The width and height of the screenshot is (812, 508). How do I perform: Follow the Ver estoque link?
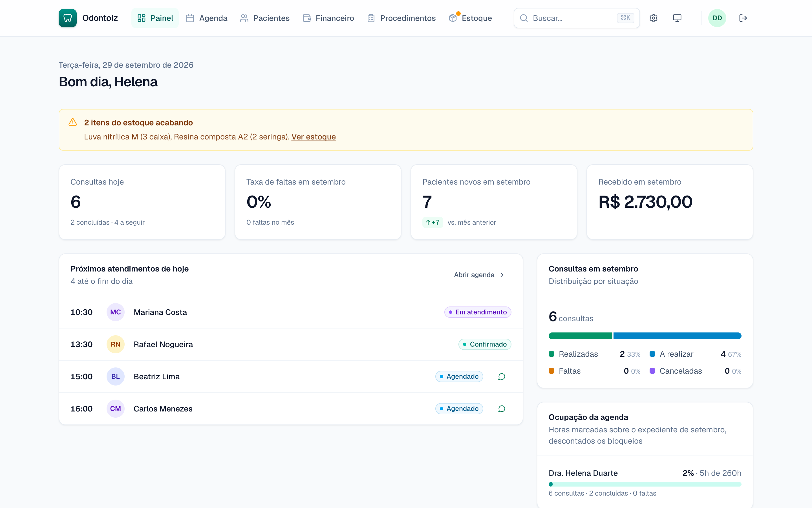(314, 137)
